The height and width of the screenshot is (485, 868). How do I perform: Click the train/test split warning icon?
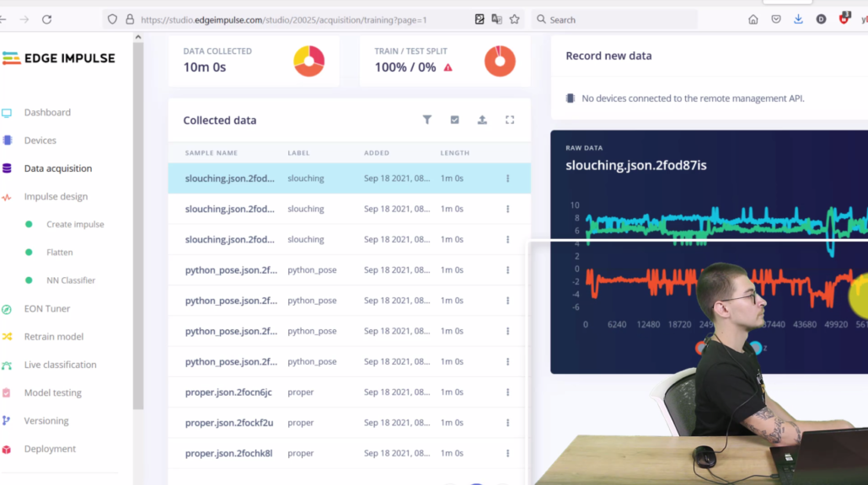pyautogui.click(x=447, y=67)
